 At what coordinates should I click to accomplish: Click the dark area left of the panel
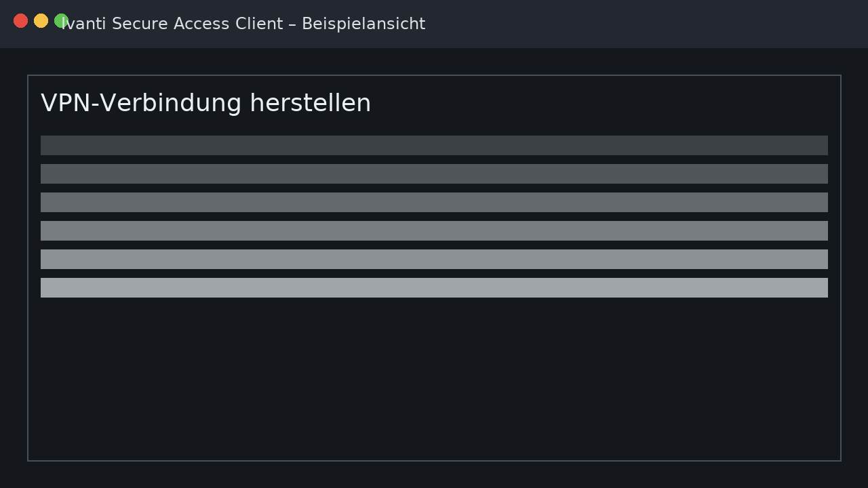14,271
